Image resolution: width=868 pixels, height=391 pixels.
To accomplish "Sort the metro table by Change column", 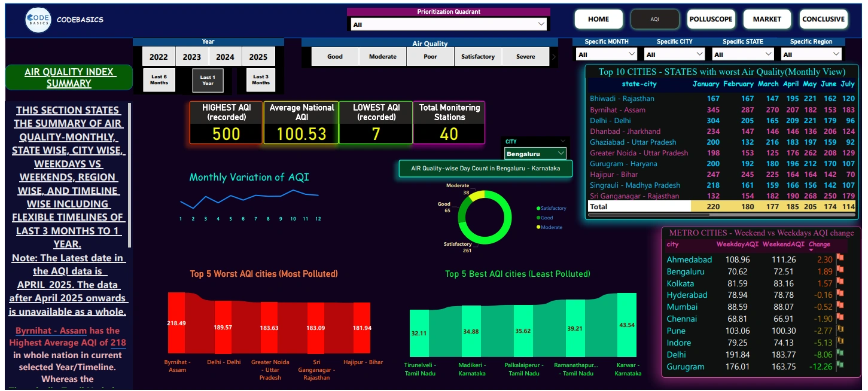I will point(819,244).
